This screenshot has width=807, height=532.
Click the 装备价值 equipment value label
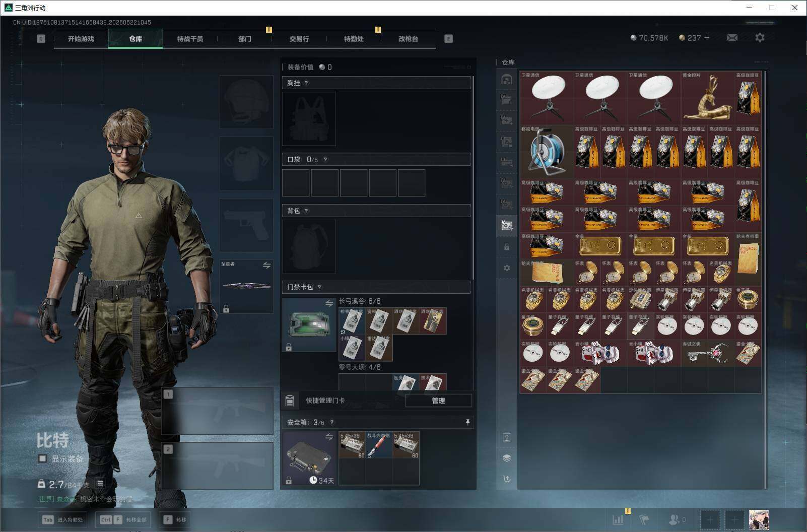(300, 67)
